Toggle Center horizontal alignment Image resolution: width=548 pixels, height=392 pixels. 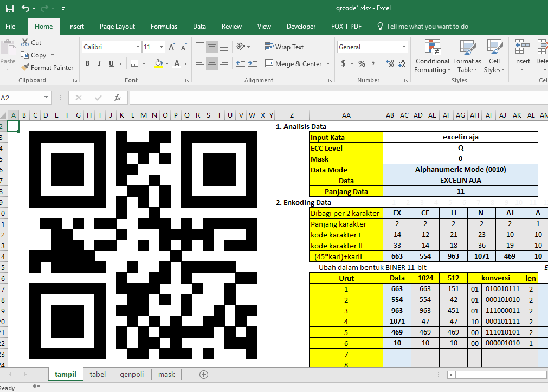212,63
